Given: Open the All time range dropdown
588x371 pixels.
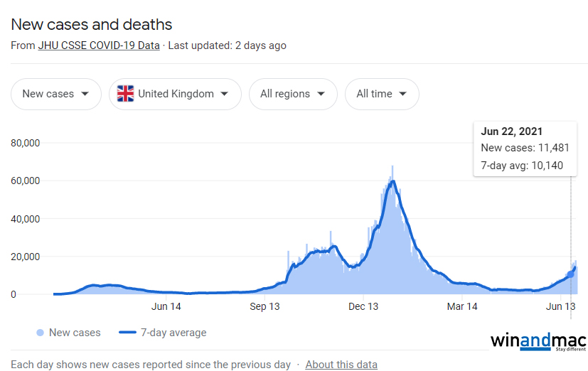Looking at the screenshot, I should point(381,94).
